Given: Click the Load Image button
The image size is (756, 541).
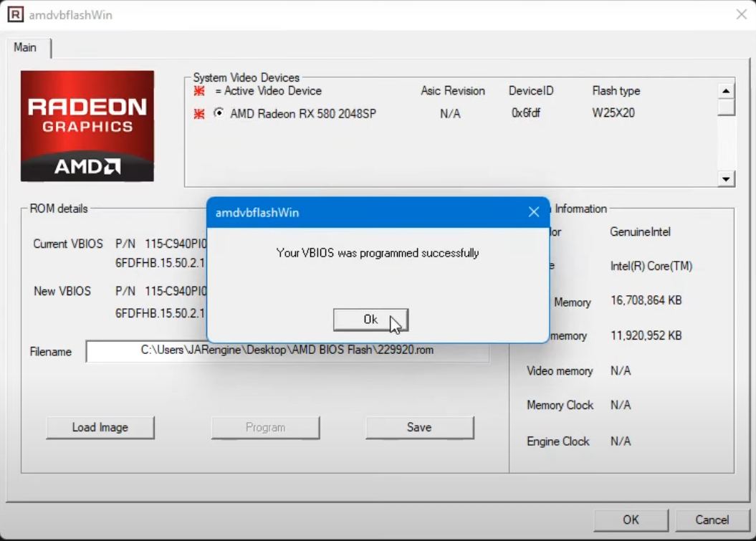Looking at the screenshot, I should click(100, 427).
